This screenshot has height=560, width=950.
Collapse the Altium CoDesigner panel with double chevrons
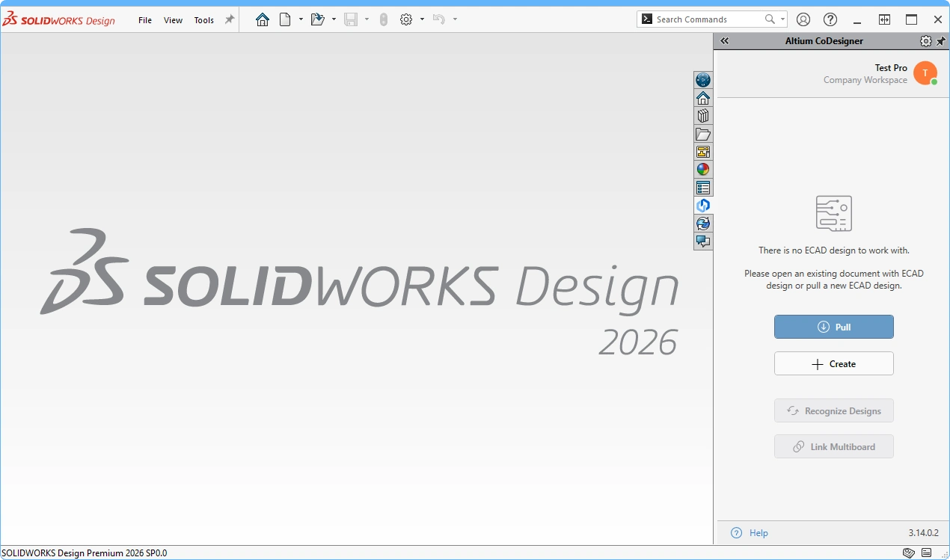[x=724, y=40]
